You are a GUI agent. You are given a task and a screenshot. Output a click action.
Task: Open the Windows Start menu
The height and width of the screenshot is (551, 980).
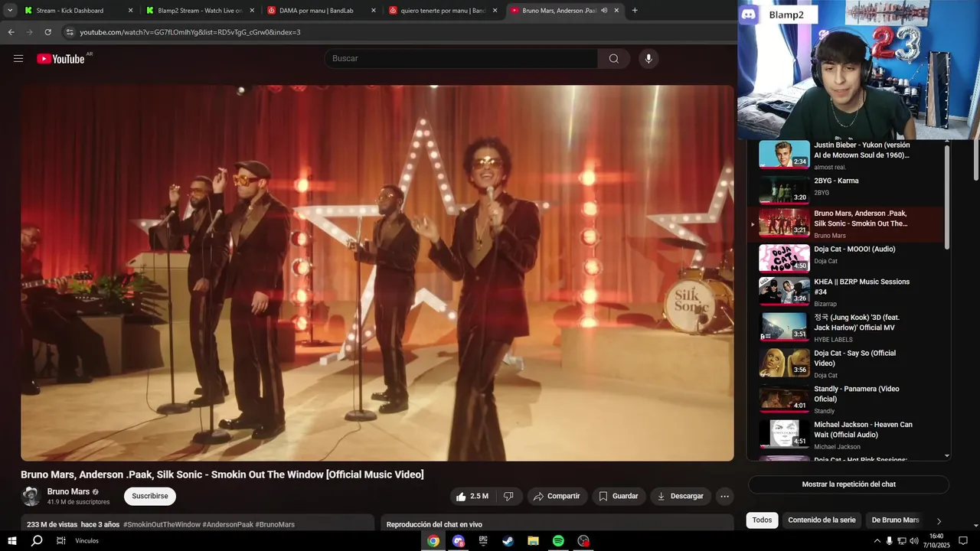[x=12, y=541]
